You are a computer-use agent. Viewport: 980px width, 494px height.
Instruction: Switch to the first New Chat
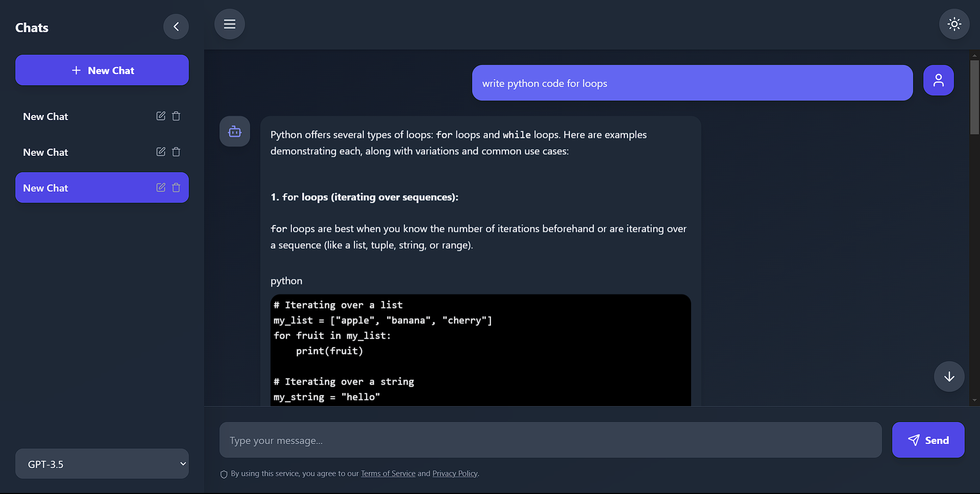point(77,116)
